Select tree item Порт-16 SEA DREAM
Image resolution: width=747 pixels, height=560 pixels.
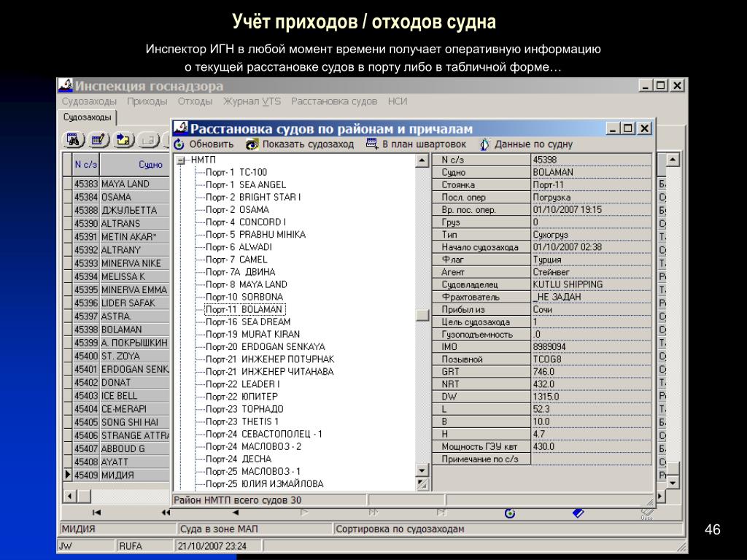pyautogui.click(x=248, y=322)
